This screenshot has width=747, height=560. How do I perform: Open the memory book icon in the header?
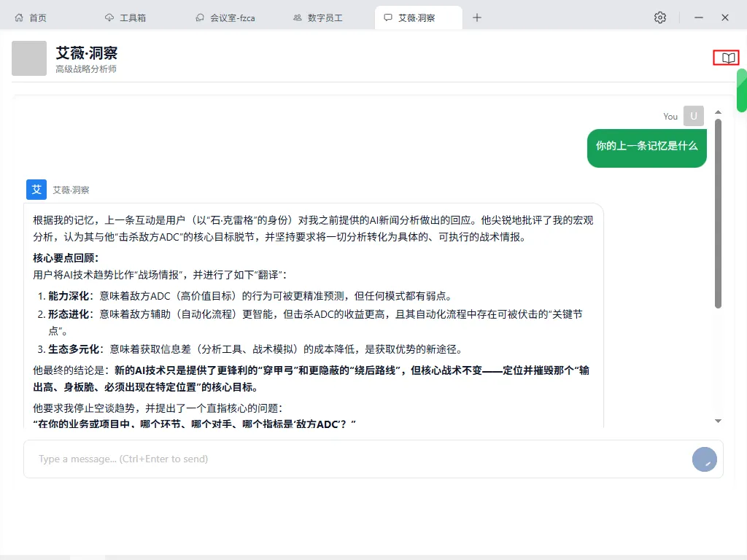[725, 58]
